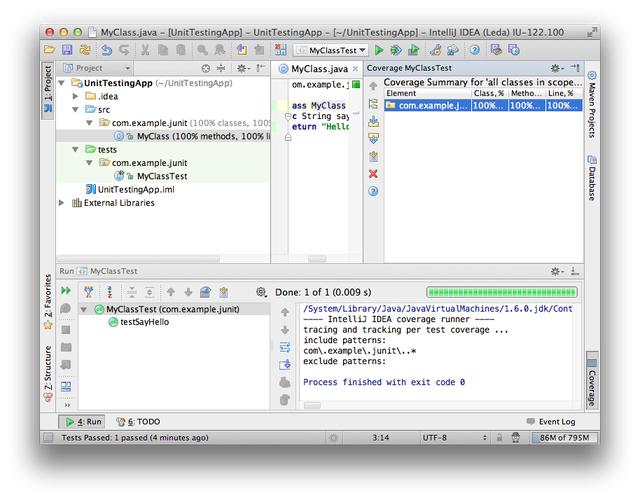The width and height of the screenshot is (640, 500).
Task: Rerun tests with green double-arrow icon
Action: 66,290
